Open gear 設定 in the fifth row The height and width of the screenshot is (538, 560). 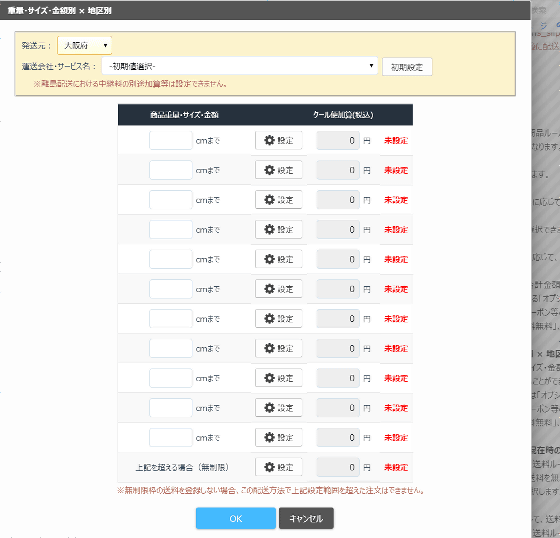pos(279,259)
